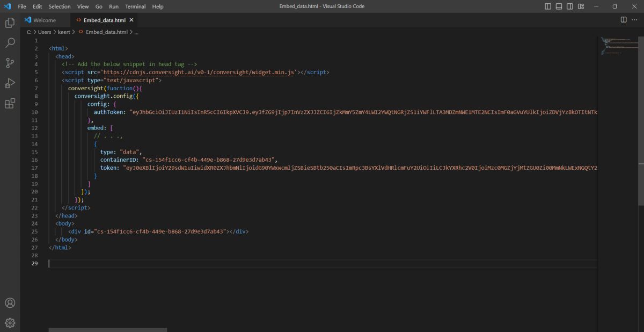
Task: Click the VS Code logo icon
Action: pyautogui.click(x=8, y=6)
